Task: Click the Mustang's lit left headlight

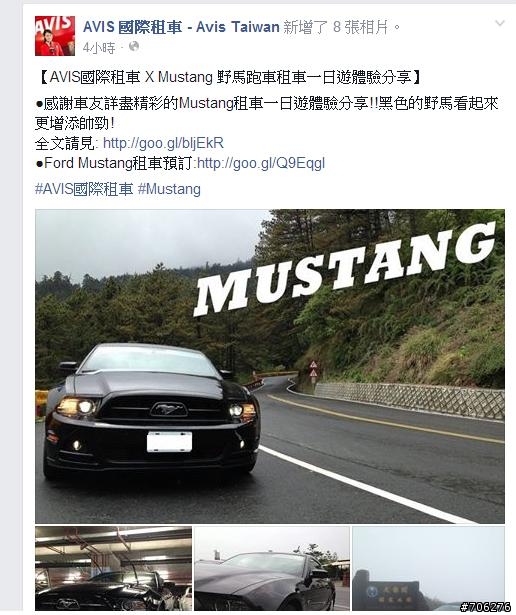Action: click(78, 406)
